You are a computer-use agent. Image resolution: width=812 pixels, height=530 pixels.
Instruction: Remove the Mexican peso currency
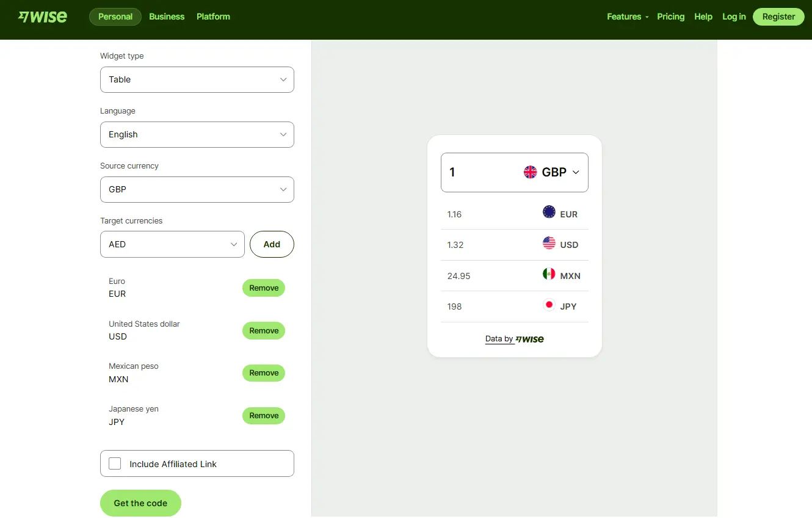pyautogui.click(x=264, y=372)
